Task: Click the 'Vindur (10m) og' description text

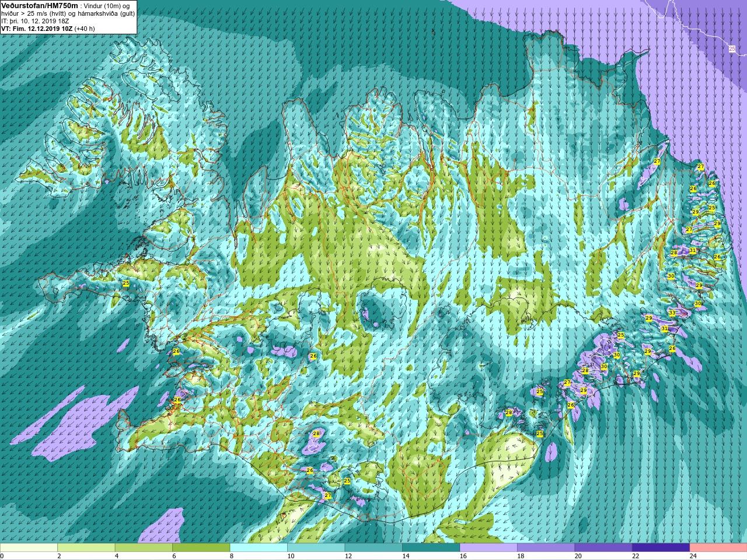Action: pyautogui.click(x=107, y=5)
